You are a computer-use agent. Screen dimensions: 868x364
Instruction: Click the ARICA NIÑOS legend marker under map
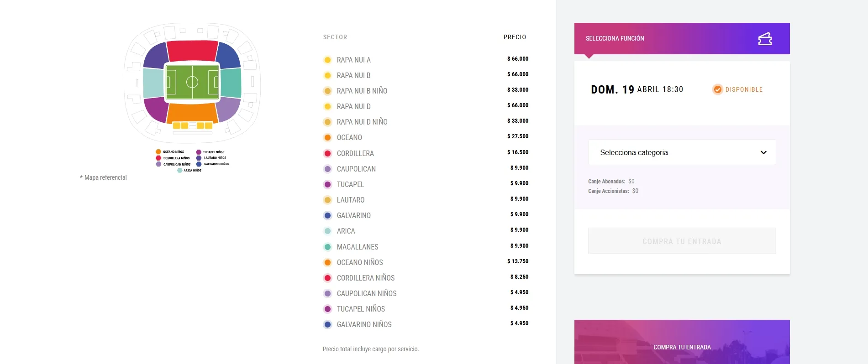pos(180,170)
